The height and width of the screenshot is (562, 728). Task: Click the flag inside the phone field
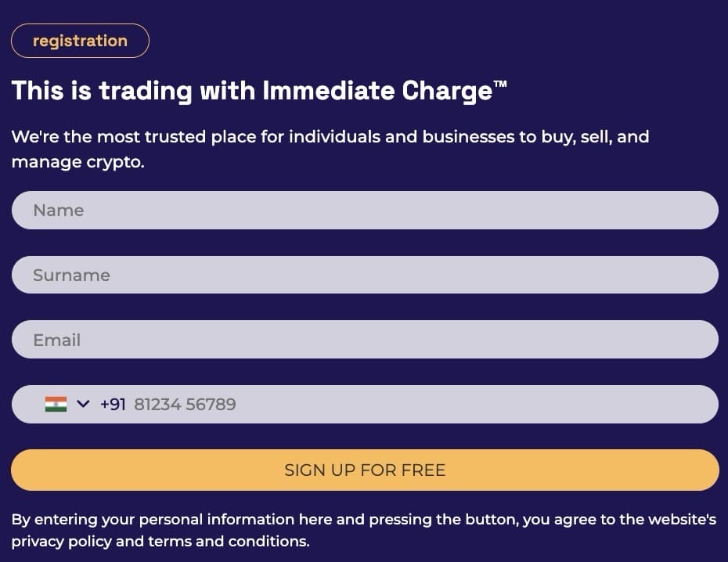coord(54,404)
